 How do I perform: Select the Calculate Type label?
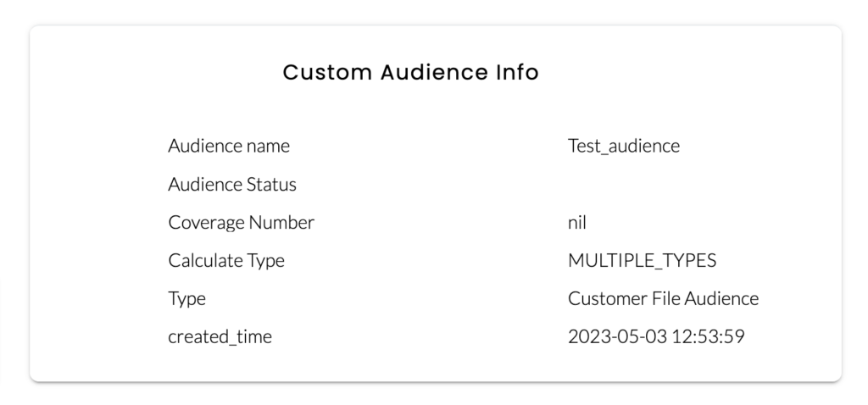(226, 260)
